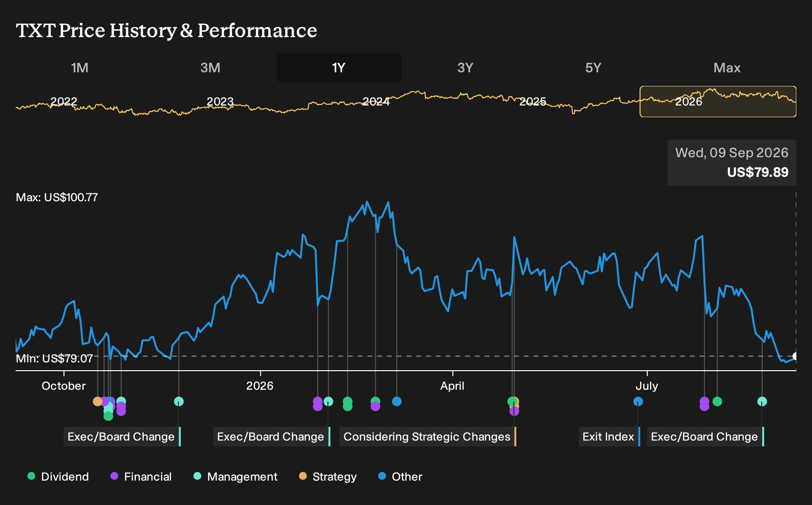
Task: Click the teal Management marker in early February
Action: (x=328, y=401)
